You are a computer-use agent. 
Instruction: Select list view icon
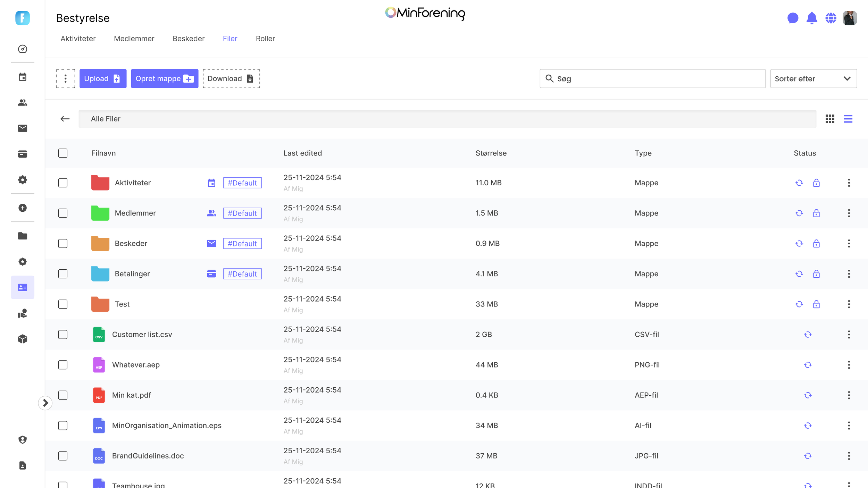click(848, 119)
